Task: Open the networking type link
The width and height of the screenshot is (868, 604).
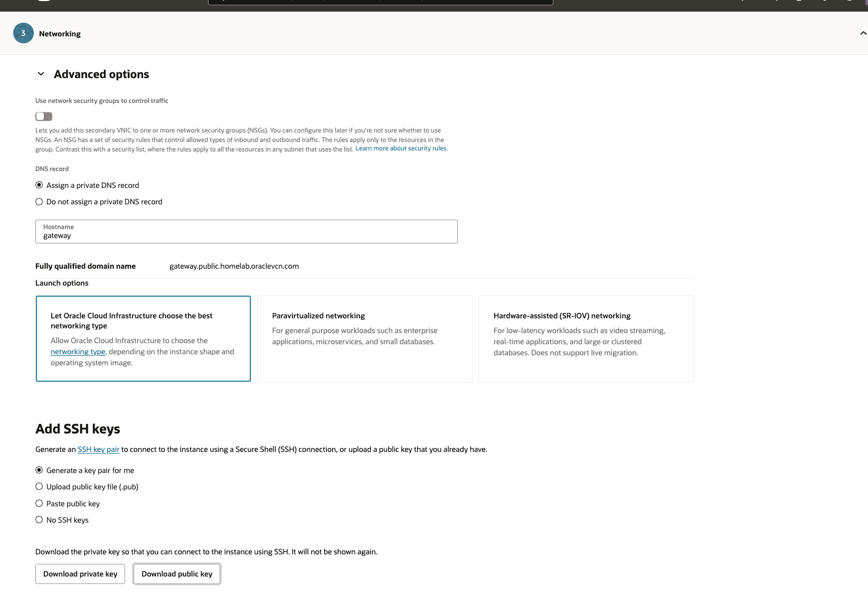Action: coord(78,352)
